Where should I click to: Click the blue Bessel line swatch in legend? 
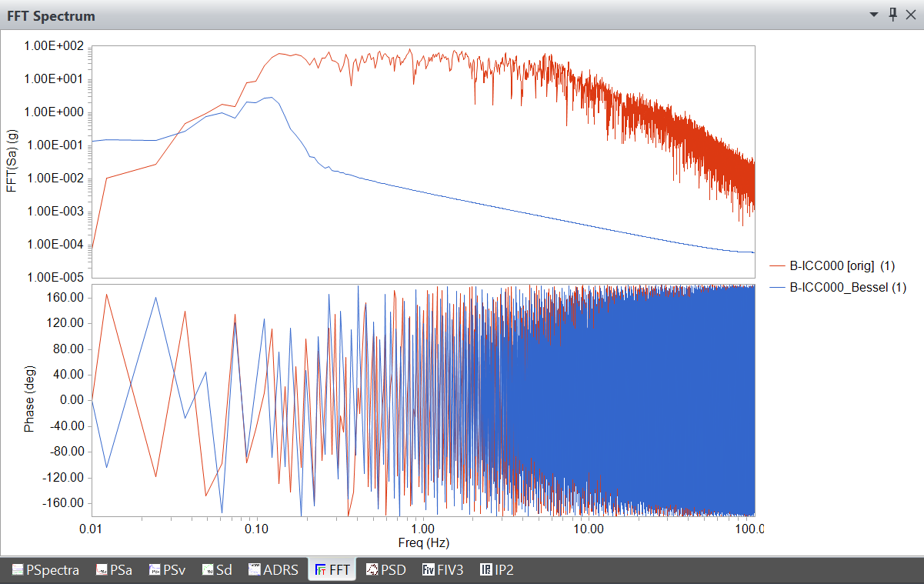coord(778,288)
